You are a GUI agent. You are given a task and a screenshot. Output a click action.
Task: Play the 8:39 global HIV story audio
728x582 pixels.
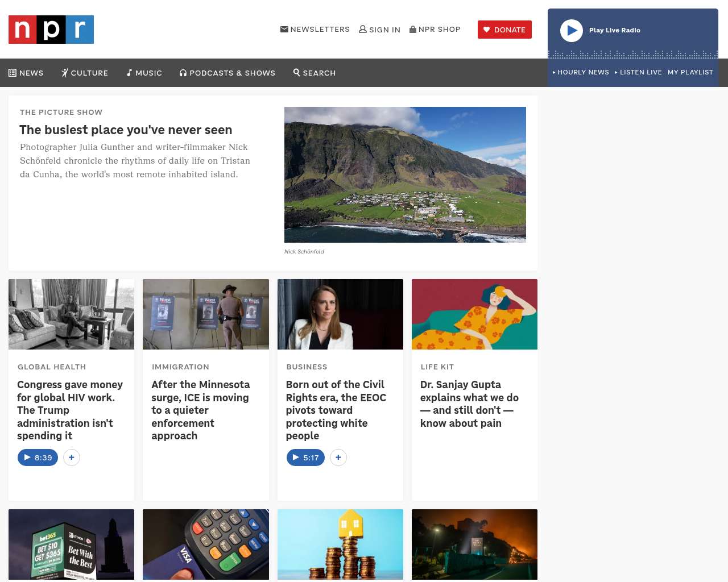(x=38, y=458)
